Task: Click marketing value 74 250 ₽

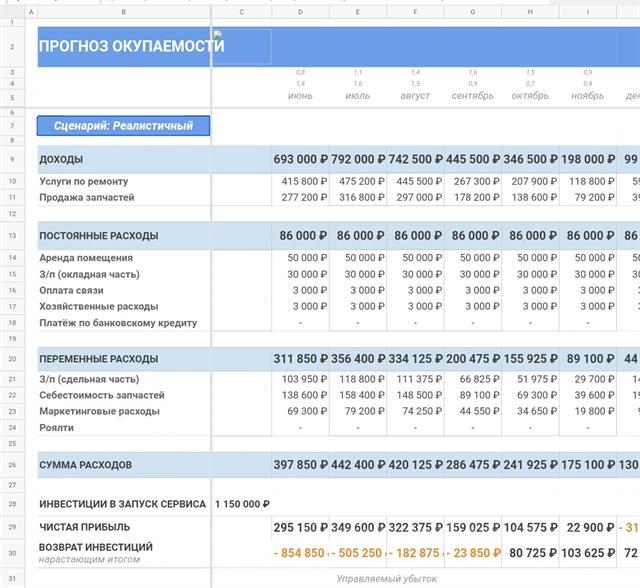Action: coord(422,411)
